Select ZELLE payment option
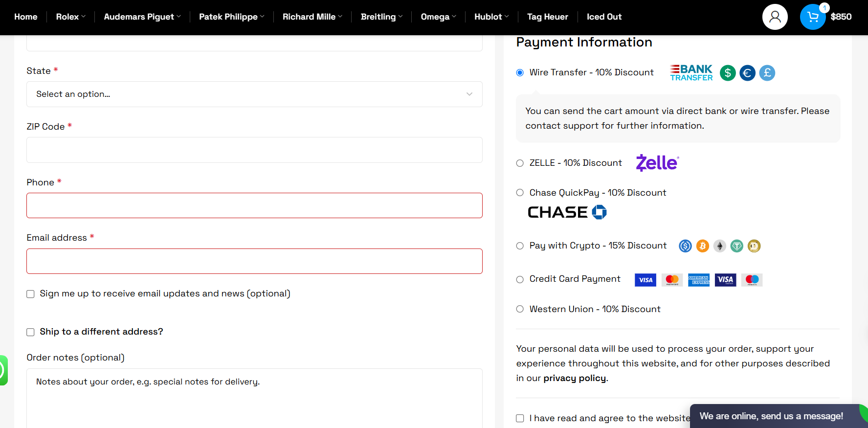Image resolution: width=868 pixels, height=428 pixels. coord(520,163)
